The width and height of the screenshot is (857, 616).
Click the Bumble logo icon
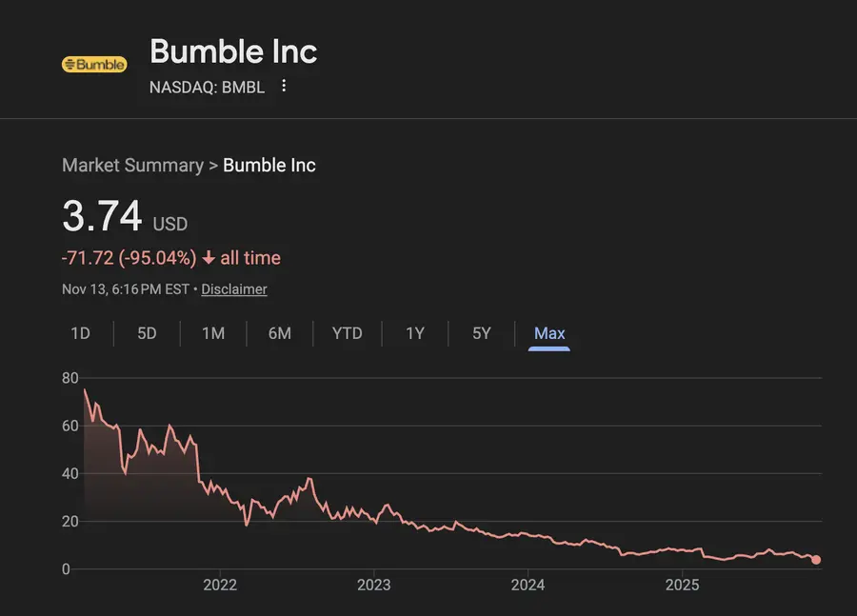tap(94, 65)
